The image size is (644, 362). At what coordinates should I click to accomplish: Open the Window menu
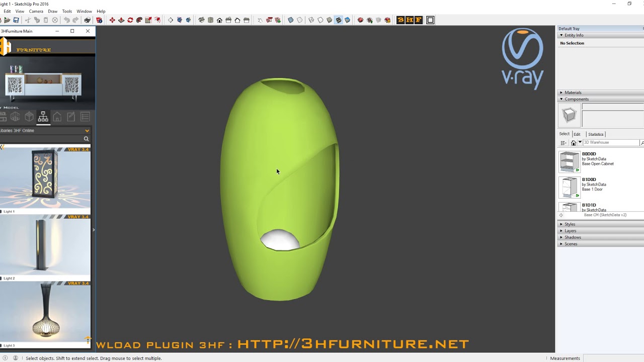(x=84, y=11)
